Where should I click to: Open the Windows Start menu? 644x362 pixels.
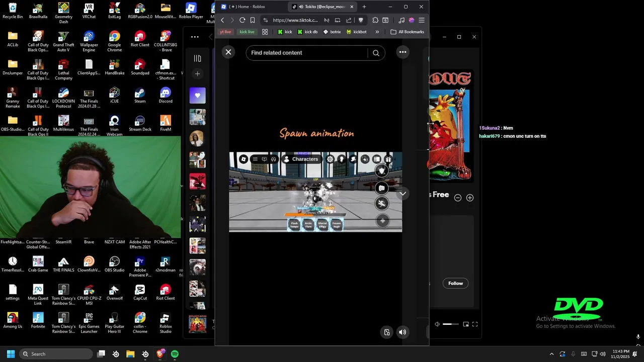pos(11,354)
